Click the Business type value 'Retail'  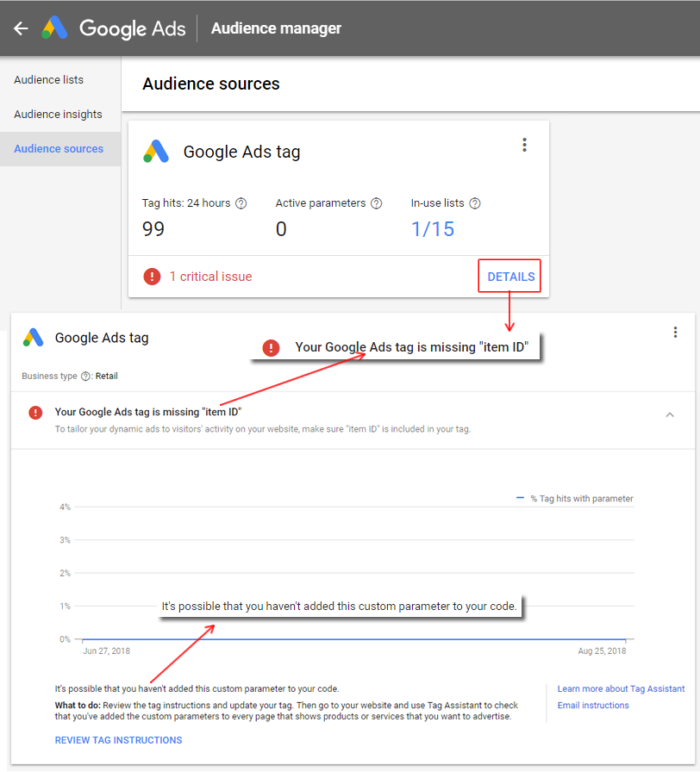coord(106,377)
